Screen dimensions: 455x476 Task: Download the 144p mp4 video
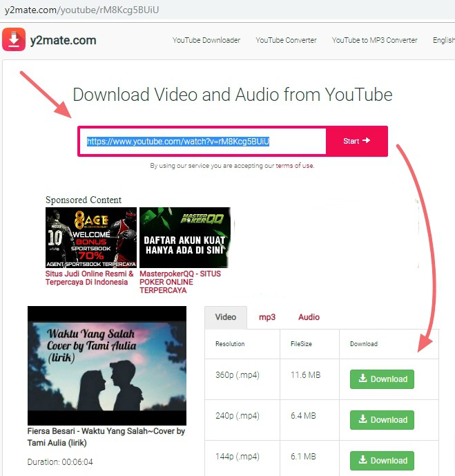coord(382,461)
